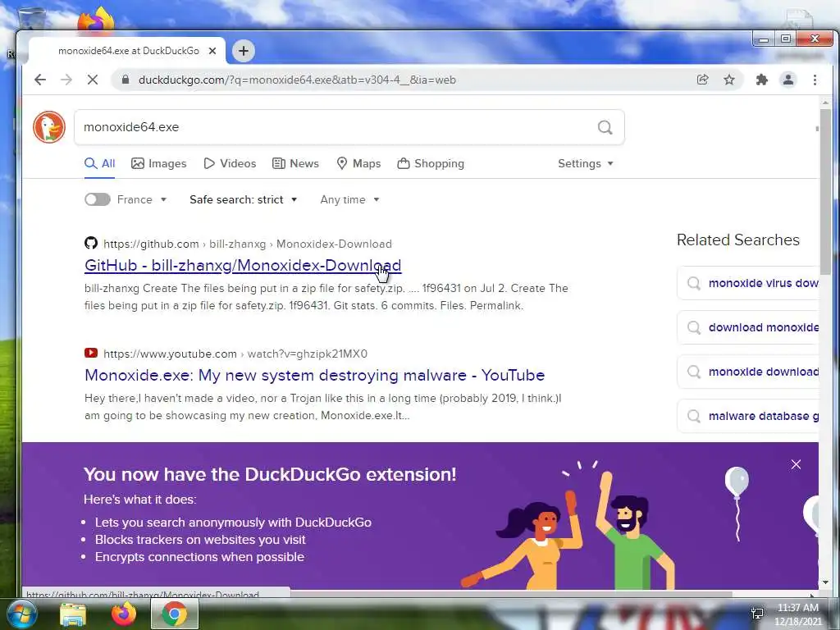Open a new browser tab
Viewport: 840px width, 630px height.
[243, 51]
